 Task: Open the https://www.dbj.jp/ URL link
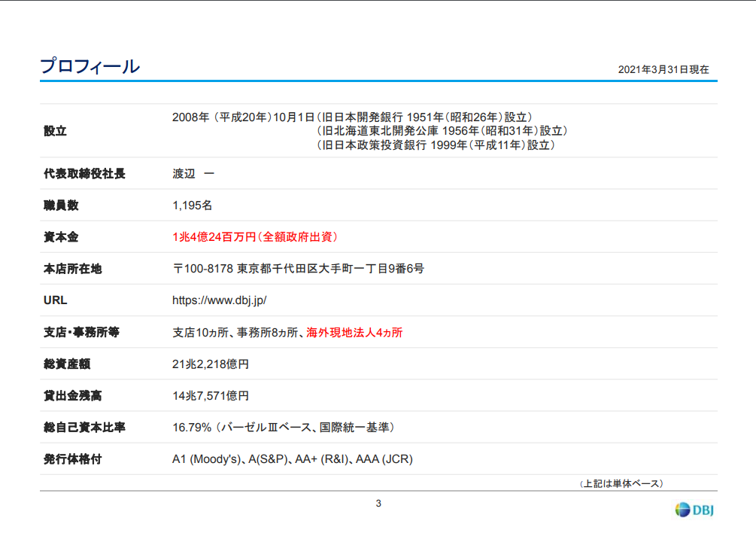tap(220, 300)
